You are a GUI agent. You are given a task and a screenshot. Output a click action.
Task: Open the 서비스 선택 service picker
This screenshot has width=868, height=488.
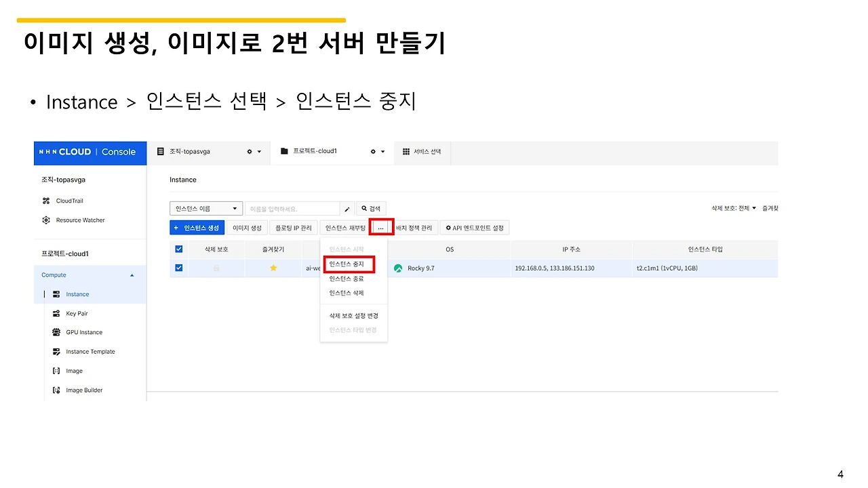pyautogui.click(x=422, y=151)
